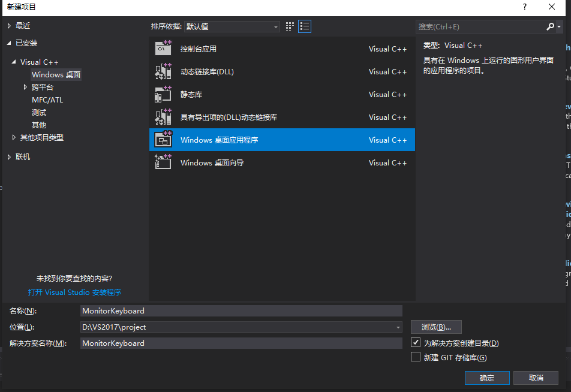Click the search box (Ctrl+E)
Screen dimensions: 571x392
click(480, 26)
